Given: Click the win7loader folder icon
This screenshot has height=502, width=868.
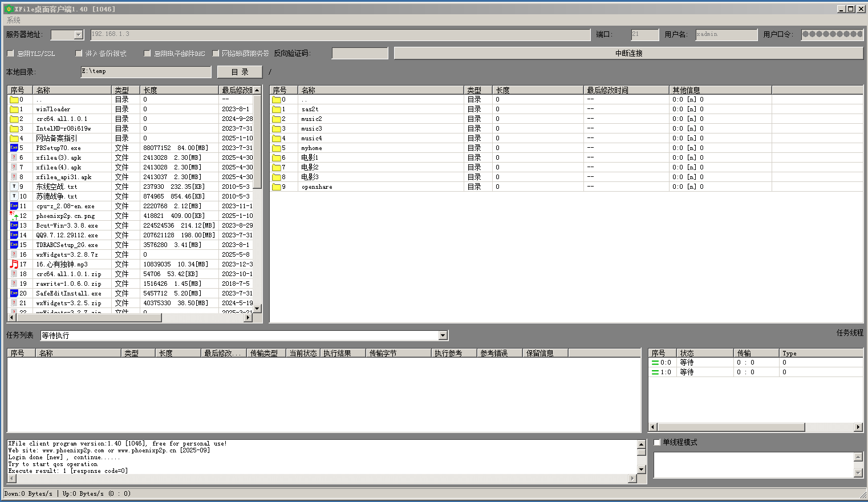Looking at the screenshot, I should [14, 109].
